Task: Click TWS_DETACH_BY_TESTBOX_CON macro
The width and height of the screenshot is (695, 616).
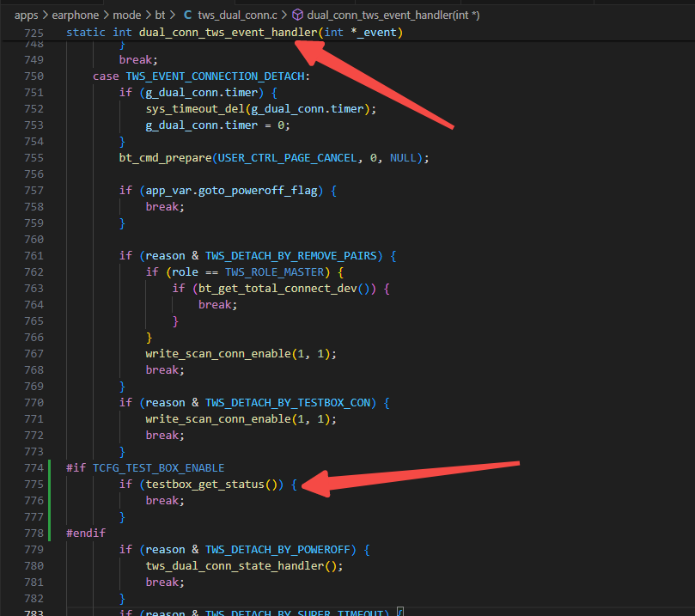Action: pos(288,403)
